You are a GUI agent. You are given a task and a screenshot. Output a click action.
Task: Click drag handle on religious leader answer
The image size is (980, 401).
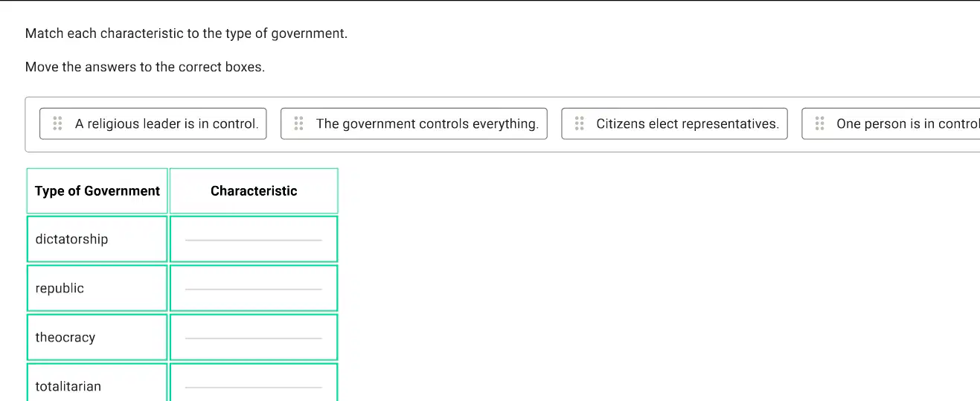coord(57,123)
